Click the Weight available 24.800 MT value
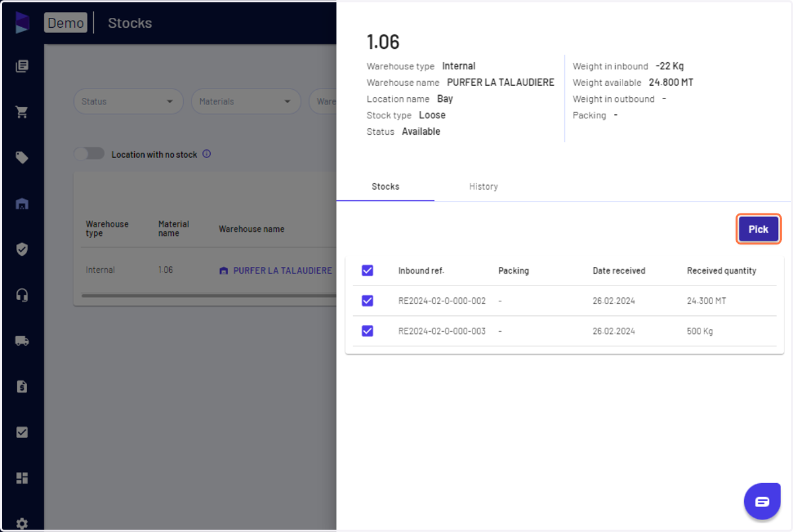Screen dimensions: 793x532 671,83
